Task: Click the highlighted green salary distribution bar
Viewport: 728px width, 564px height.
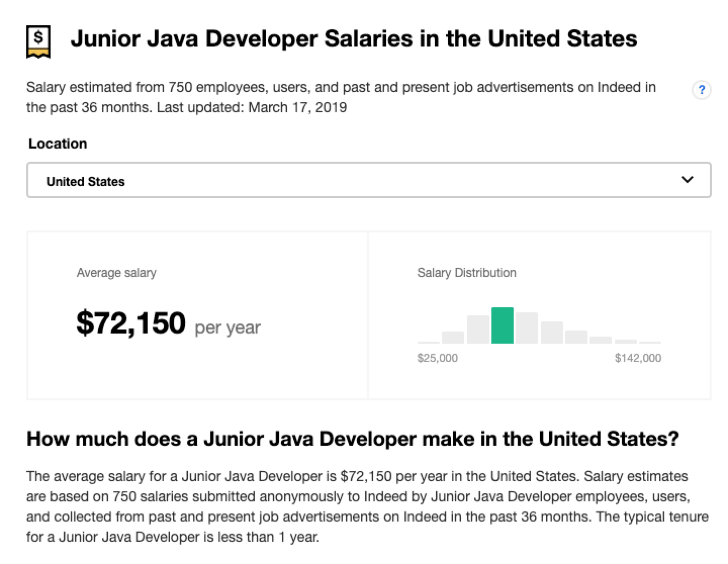Action: [x=502, y=325]
